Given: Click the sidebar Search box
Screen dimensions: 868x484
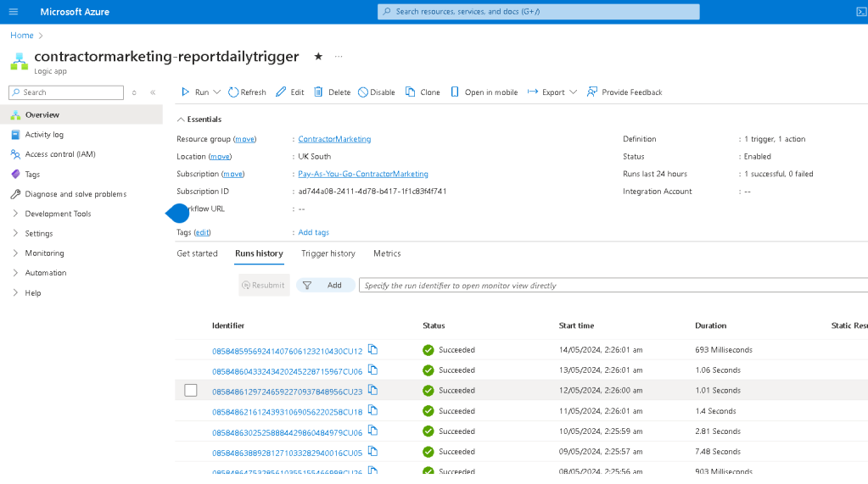Looking at the screenshot, I should [x=66, y=92].
